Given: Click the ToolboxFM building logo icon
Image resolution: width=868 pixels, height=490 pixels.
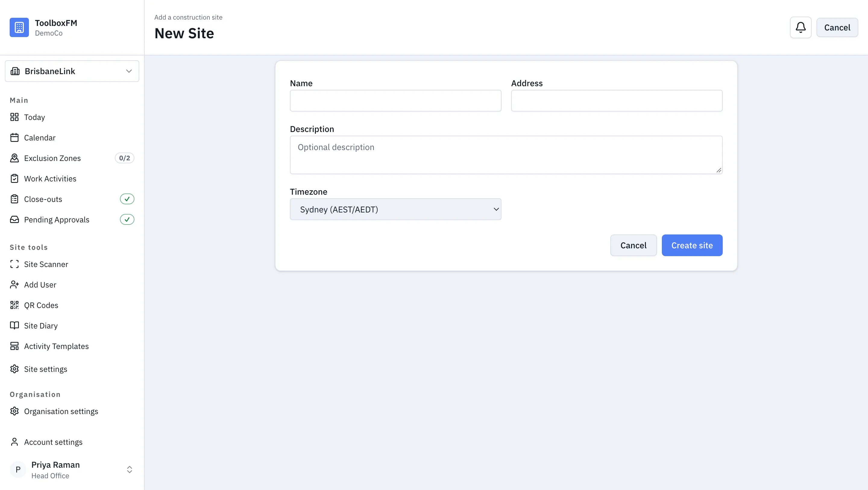Looking at the screenshot, I should pos(19,27).
